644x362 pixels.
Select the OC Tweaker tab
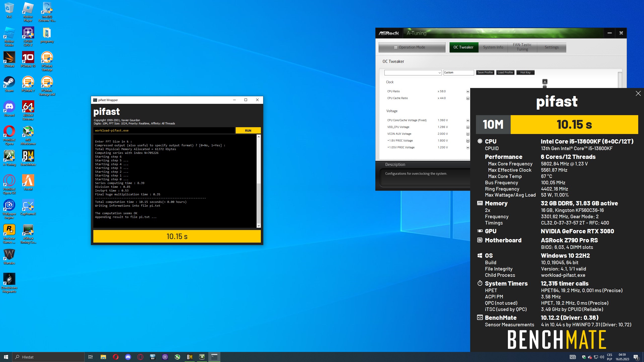[x=464, y=47]
